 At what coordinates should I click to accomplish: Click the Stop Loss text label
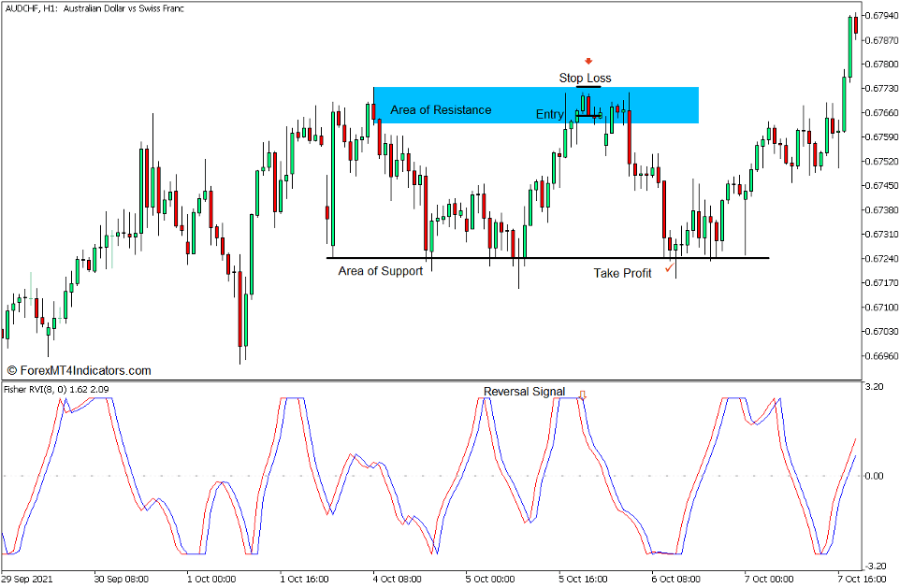click(x=586, y=79)
